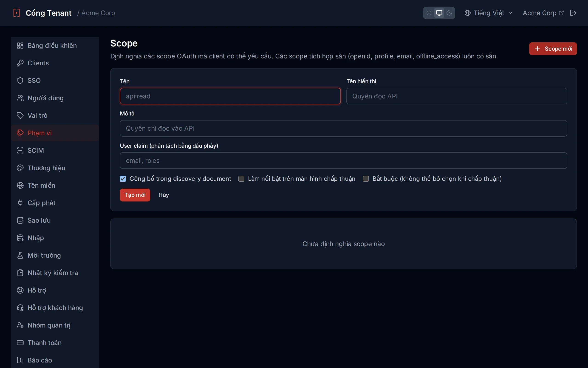This screenshot has height=368, width=588.
Task: Click the Sao lưu database icon
Action: [20, 220]
